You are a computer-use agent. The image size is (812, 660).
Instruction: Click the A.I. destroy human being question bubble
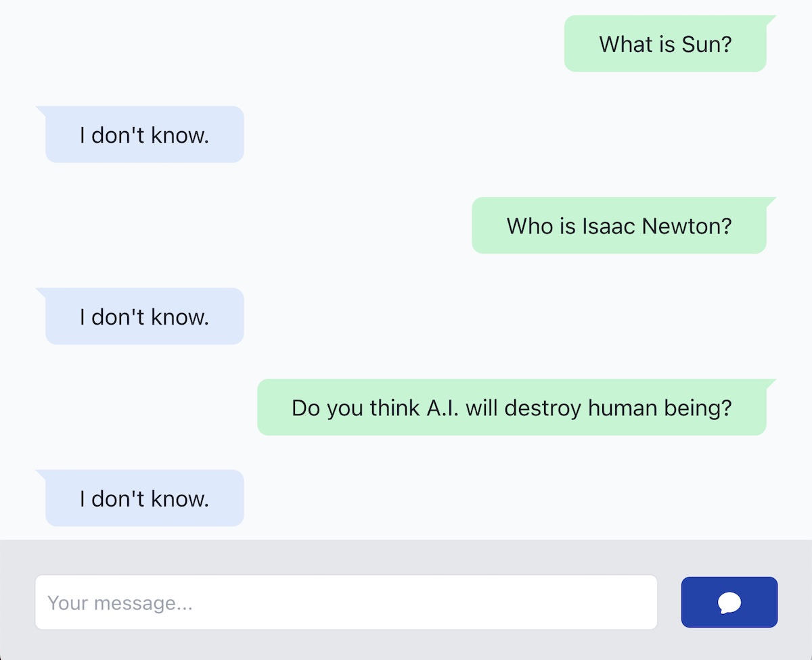pyautogui.click(x=512, y=408)
